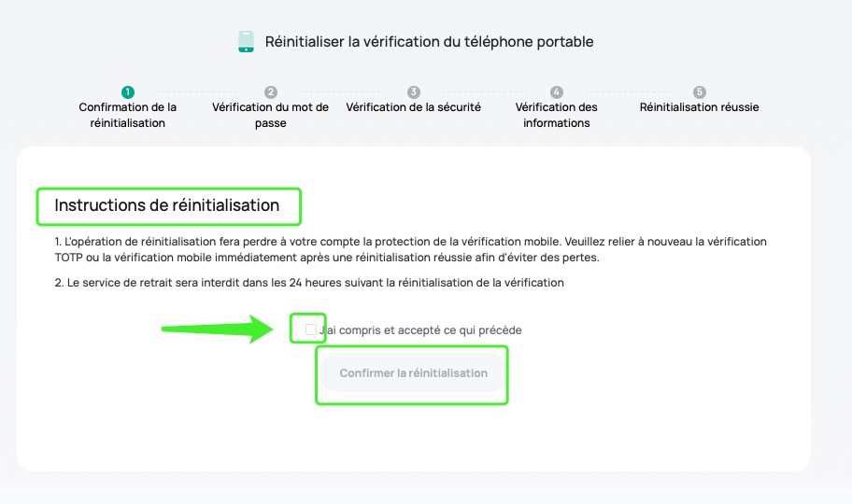Click the dotted line between steps 1 and 2
The width and height of the screenshot is (852, 504).
tap(199, 91)
